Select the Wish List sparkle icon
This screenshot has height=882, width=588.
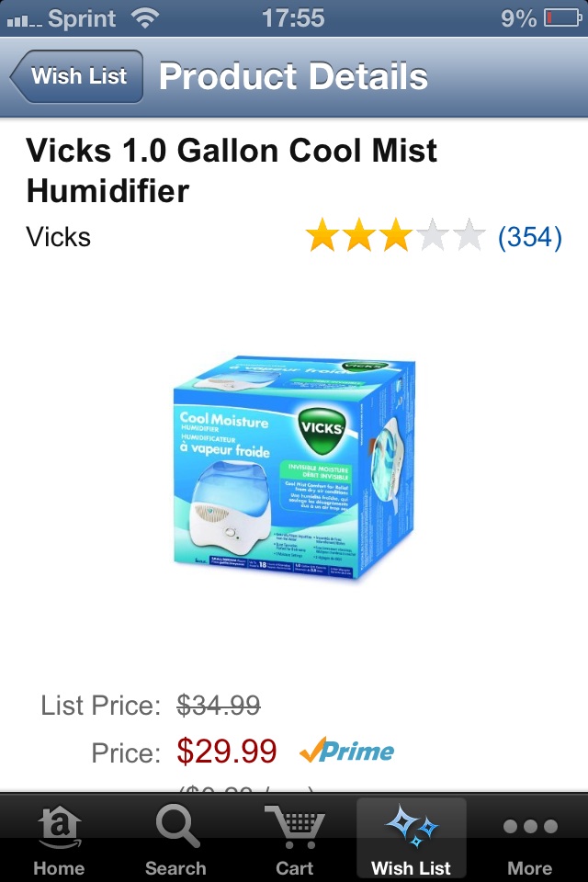[x=412, y=826]
